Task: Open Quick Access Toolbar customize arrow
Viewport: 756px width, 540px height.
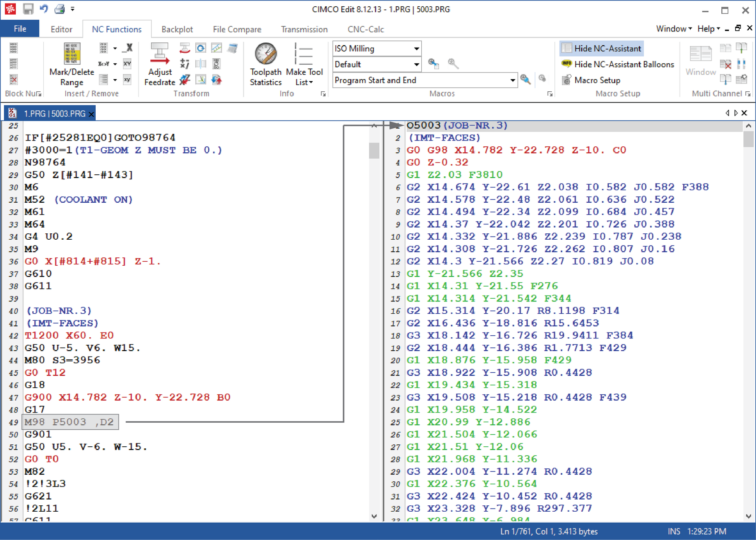Action: pyautogui.click(x=72, y=9)
